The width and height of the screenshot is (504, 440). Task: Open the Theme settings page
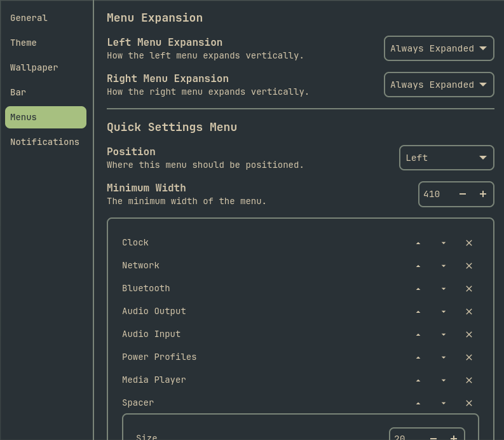coord(46,43)
